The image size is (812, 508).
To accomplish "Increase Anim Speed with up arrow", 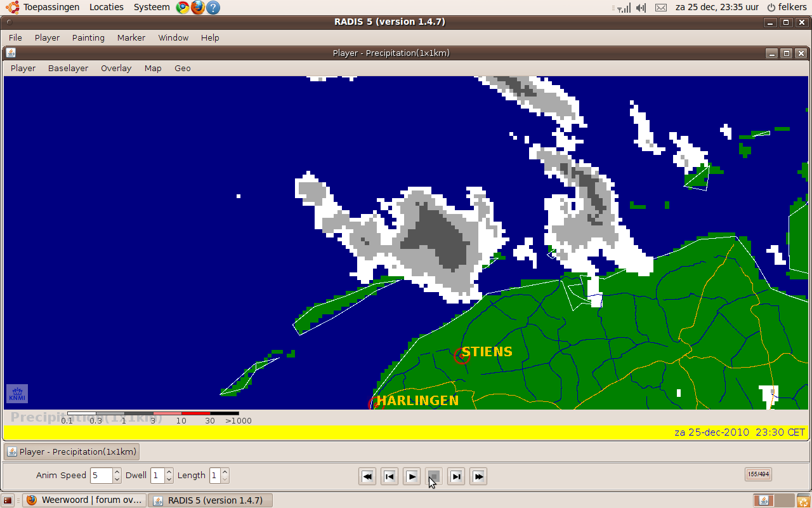I will tap(117, 472).
